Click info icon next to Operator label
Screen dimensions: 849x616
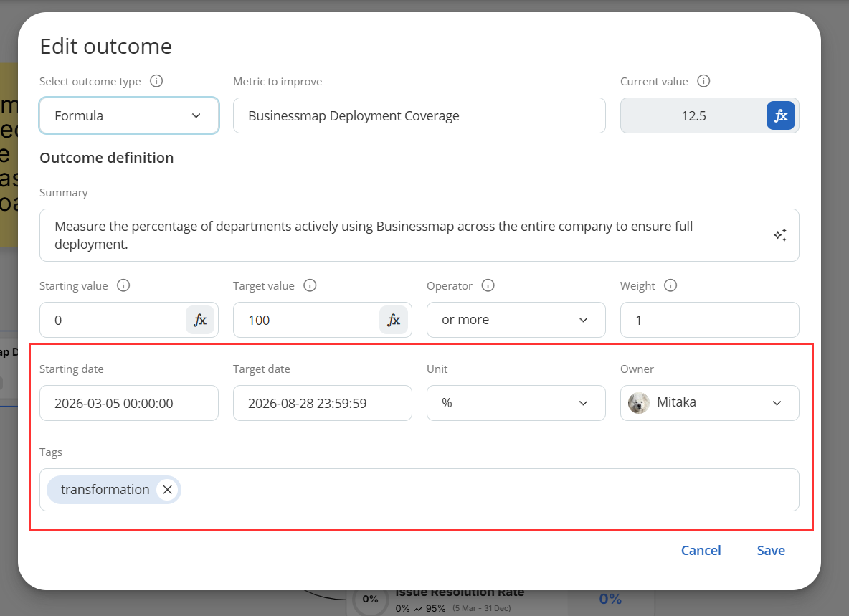(x=488, y=285)
